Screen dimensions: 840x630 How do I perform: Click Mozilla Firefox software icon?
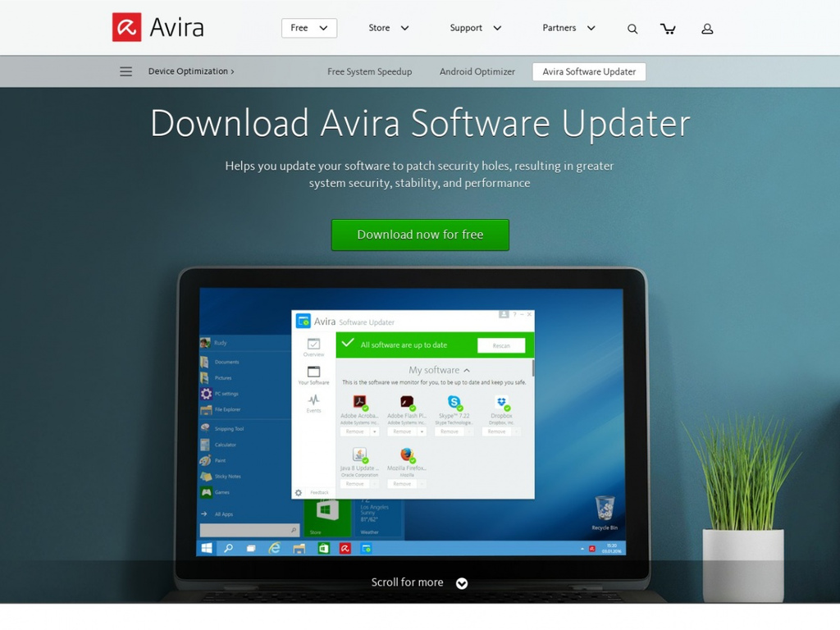407,454
